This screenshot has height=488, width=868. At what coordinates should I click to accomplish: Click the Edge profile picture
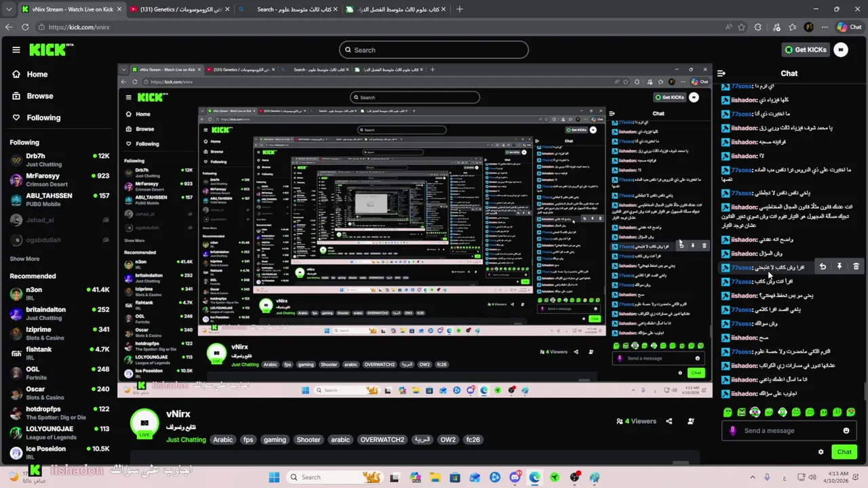click(808, 27)
